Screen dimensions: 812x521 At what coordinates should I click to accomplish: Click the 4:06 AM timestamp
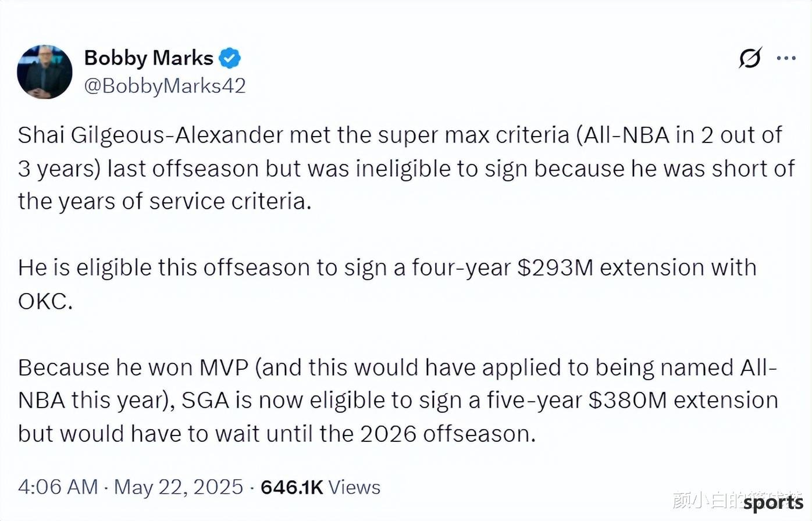pos(58,487)
